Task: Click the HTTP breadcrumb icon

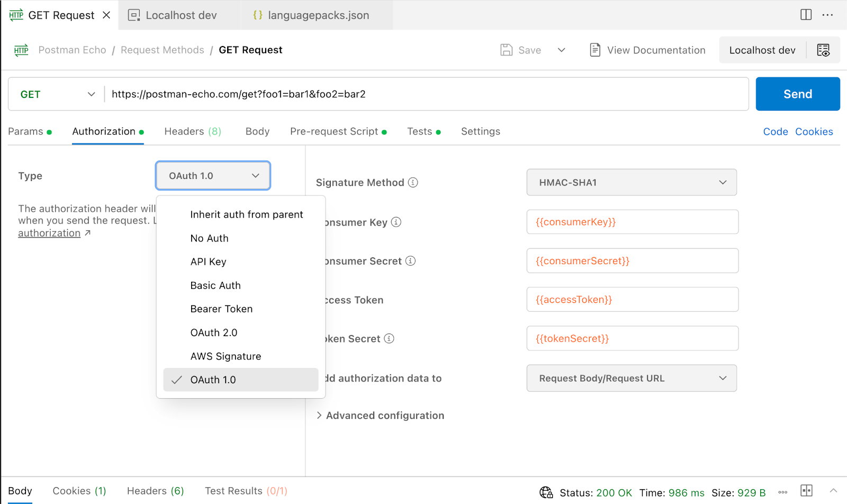Action: pyautogui.click(x=21, y=50)
